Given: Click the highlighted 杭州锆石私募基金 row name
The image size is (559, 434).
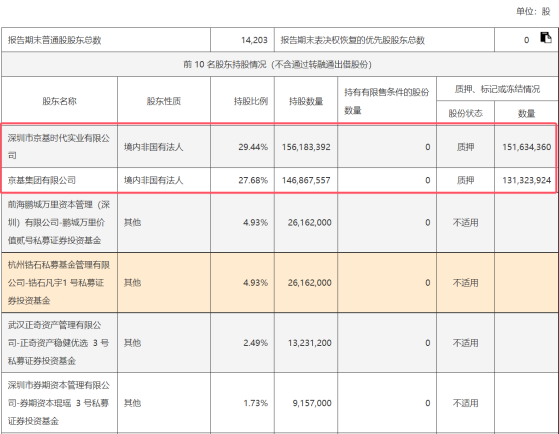Looking at the screenshot, I should pyautogui.click(x=60, y=282).
